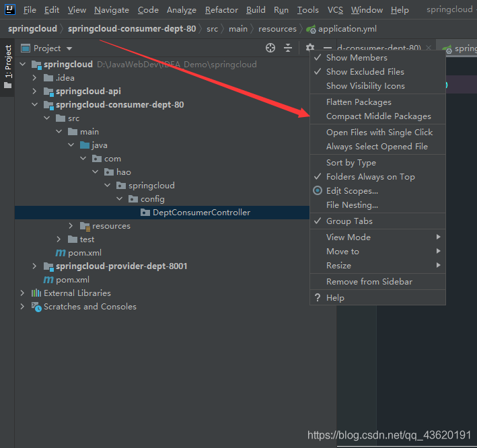Expand the Scratches and Consoles node
Viewport: 477px width, 448px height.
click(22, 306)
